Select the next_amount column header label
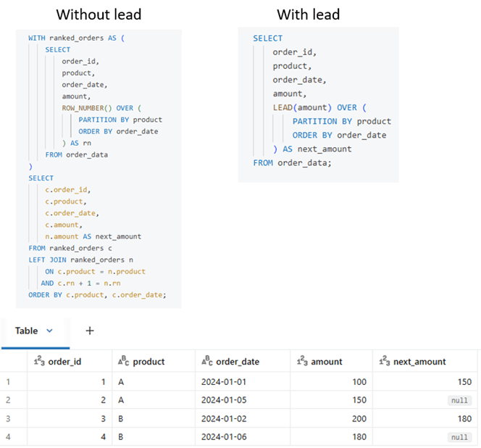 420,362
